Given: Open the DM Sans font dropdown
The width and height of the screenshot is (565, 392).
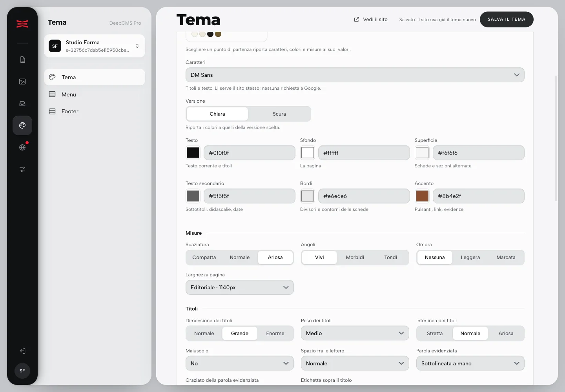Looking at the screenshot, I should click(x=355, y=75).
